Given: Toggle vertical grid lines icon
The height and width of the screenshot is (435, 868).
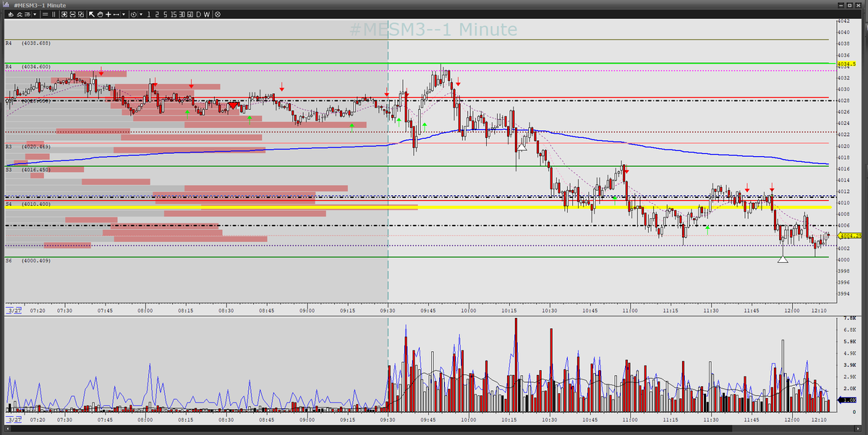Looking at the screenshot, I should pos(54,14).
